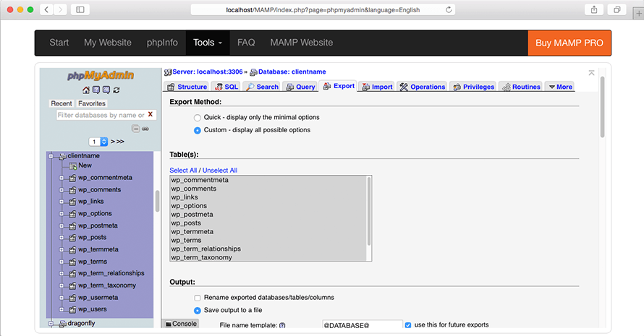Click Select All tables link
Screen dimensions: 644x336
point(183,171)
